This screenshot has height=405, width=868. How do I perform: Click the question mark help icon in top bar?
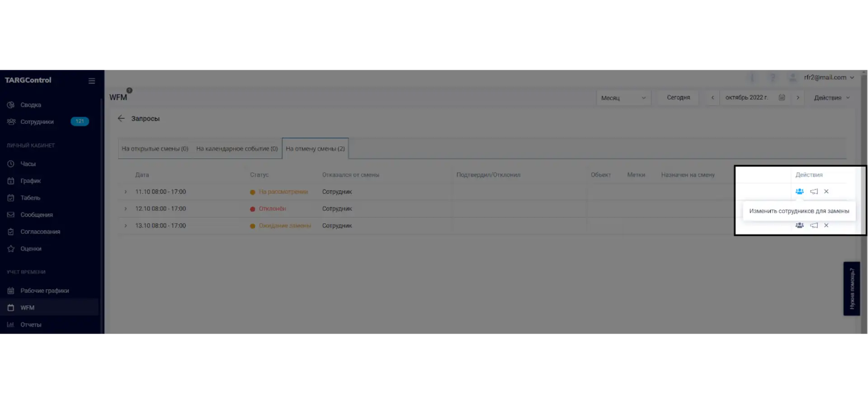coord(773,78)
